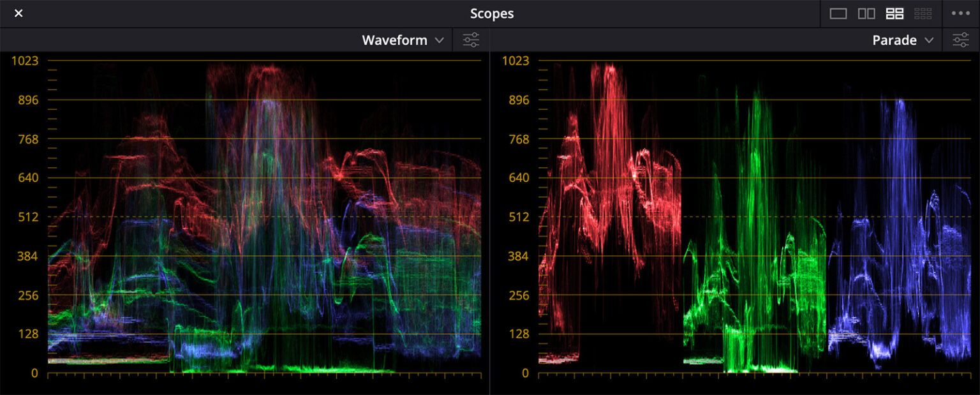
Task: Select the single scope layout icon
Action: pyautogui.click(x=838, y=13)
